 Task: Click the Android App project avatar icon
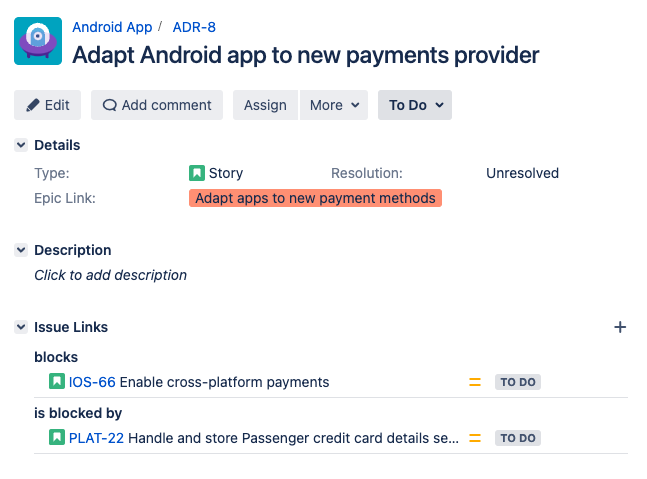coord(38,42)
